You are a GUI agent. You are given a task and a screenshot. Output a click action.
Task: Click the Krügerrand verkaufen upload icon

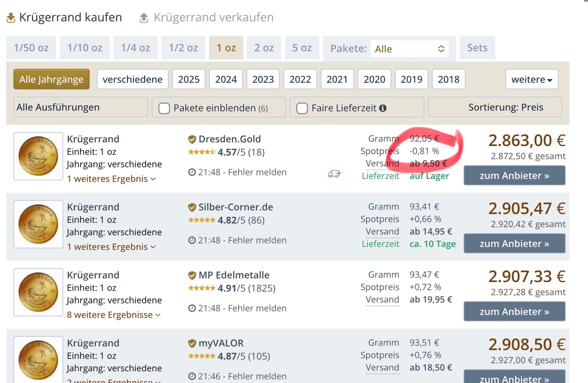pos(144,18)
